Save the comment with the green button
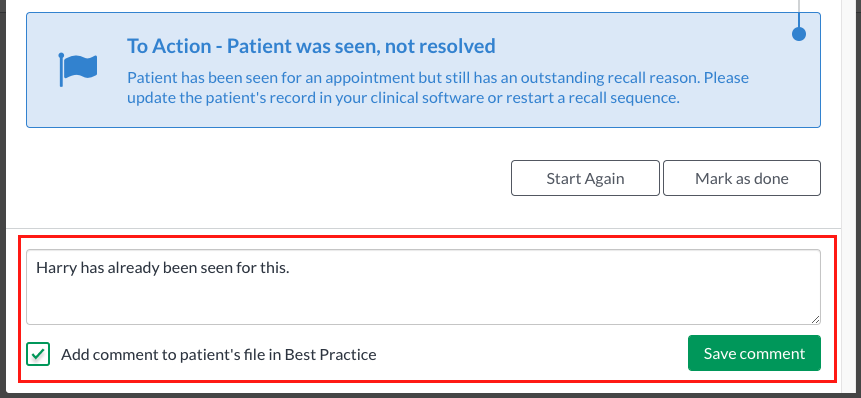 click(x=754, y=353)
